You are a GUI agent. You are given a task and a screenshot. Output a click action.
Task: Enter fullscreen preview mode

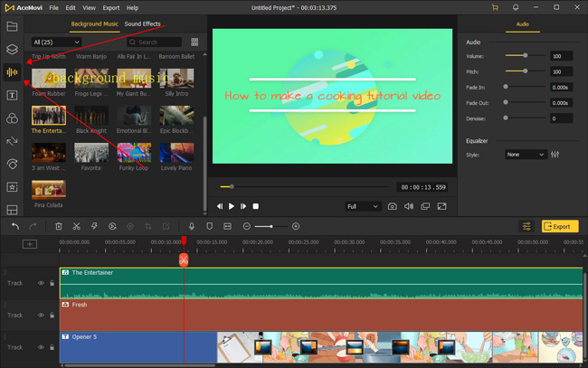[x=441, y=206]
